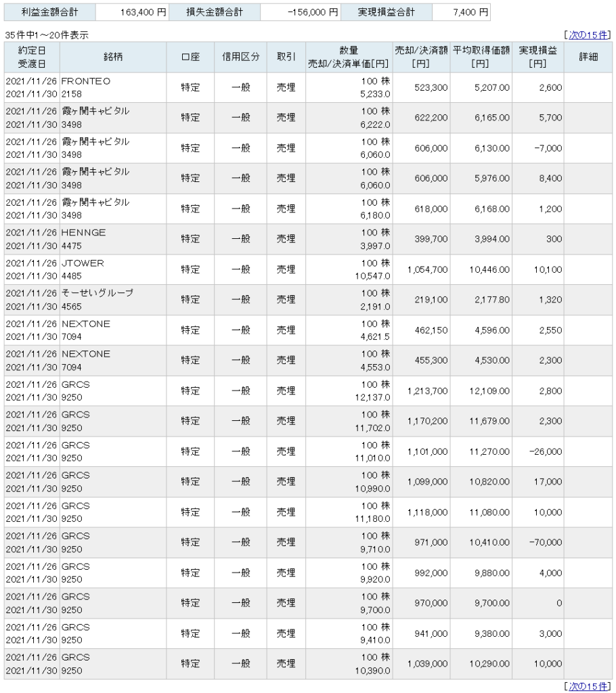Click the stock code 2158
616x693 pixels.
(x=72, y=94)
